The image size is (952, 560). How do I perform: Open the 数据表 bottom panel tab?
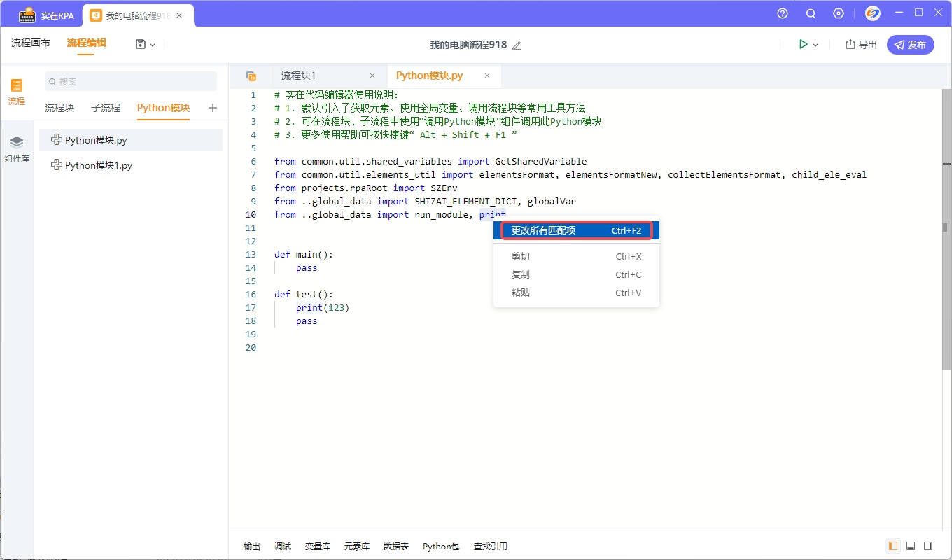coord(396,547)
